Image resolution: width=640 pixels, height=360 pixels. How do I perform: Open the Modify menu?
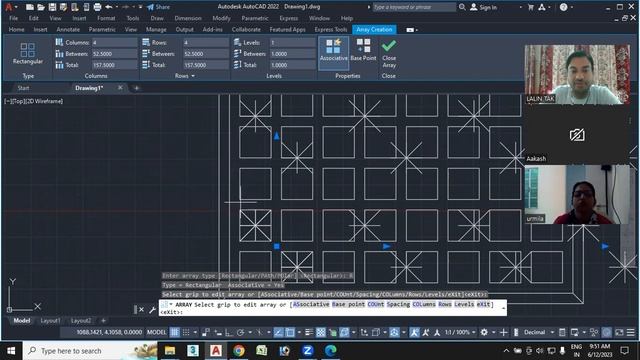pos(221,18)
